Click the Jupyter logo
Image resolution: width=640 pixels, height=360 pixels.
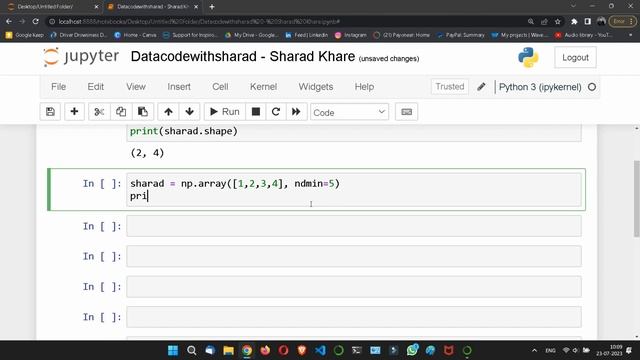click(81, 57)
